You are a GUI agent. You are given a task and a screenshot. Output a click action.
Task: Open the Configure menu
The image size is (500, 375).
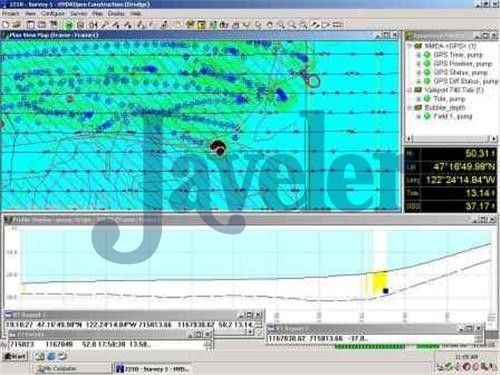53,14
